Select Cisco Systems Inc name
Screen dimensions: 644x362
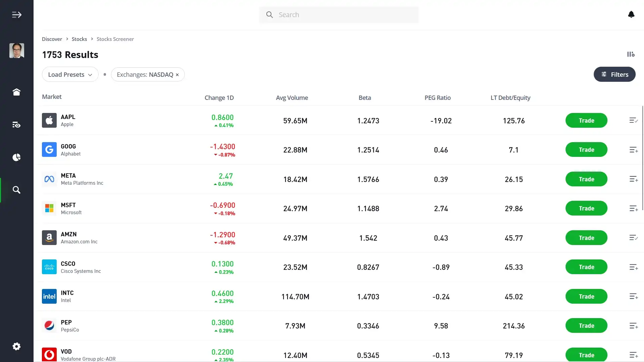pyautogui.click(x=81, y=271)
